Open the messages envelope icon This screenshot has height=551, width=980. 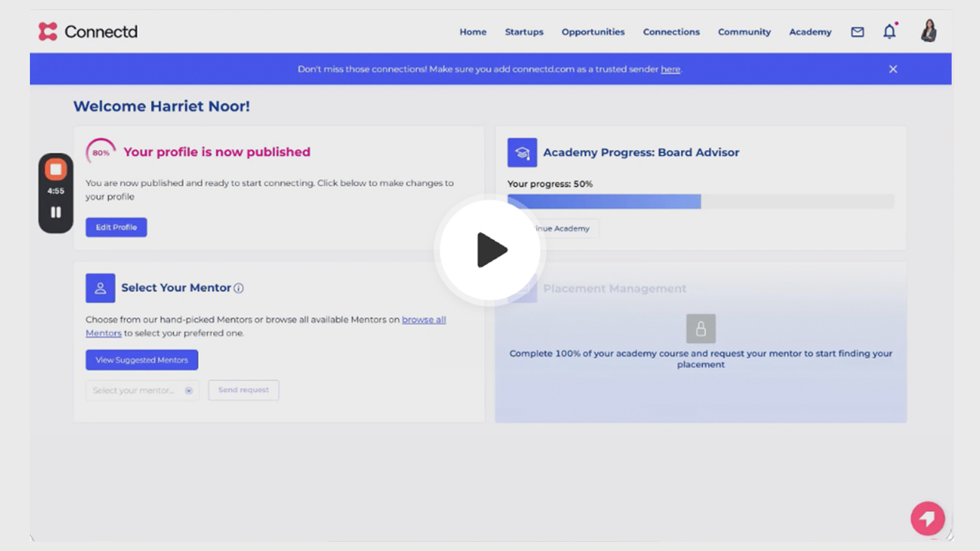(x=857, y=32)
